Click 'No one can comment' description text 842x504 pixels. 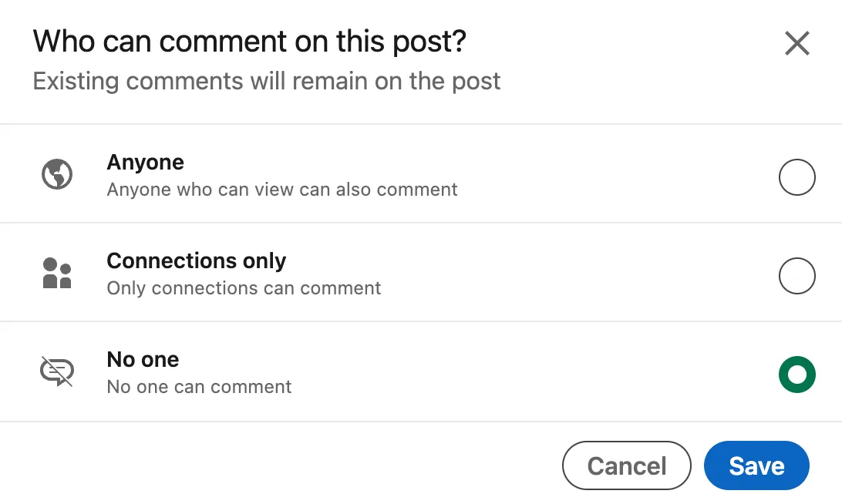coord(199,387)
